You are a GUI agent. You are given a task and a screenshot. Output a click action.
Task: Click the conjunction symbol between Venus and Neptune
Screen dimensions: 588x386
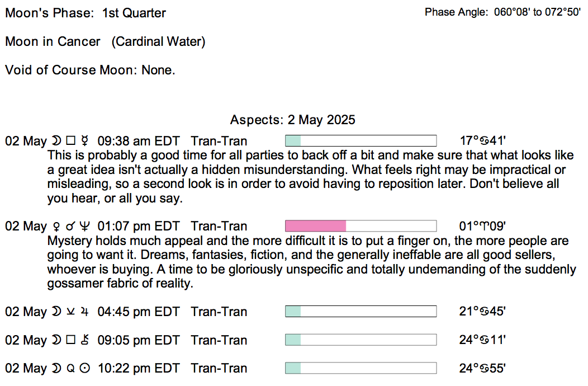pos(70,227)
